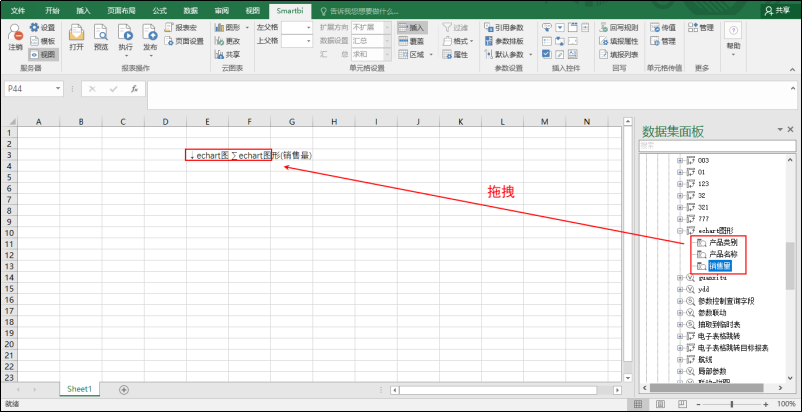
Task: Open 页面设置 page setup
Action: point(184,41)
